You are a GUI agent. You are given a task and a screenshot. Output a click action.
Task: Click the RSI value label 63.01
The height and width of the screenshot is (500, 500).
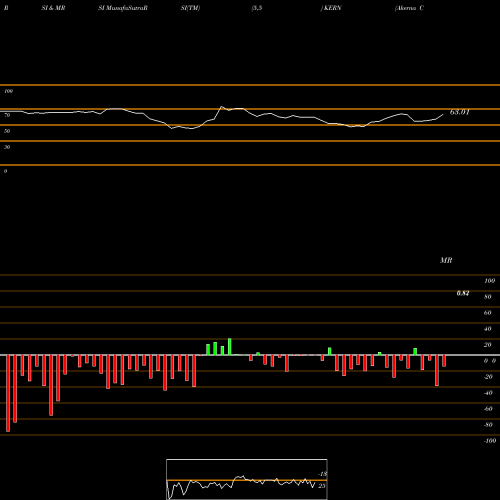(460, 112)
